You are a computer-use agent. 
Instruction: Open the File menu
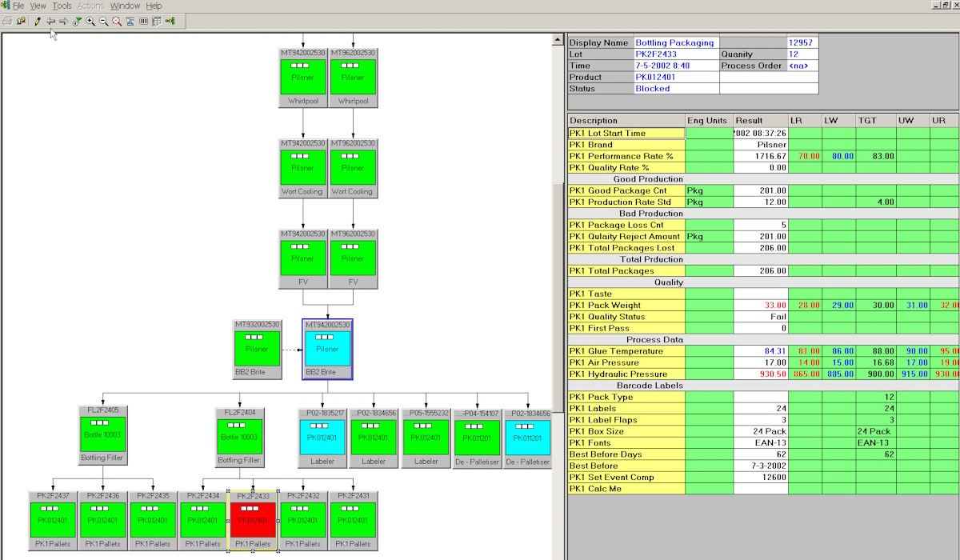tap(18, 6)
